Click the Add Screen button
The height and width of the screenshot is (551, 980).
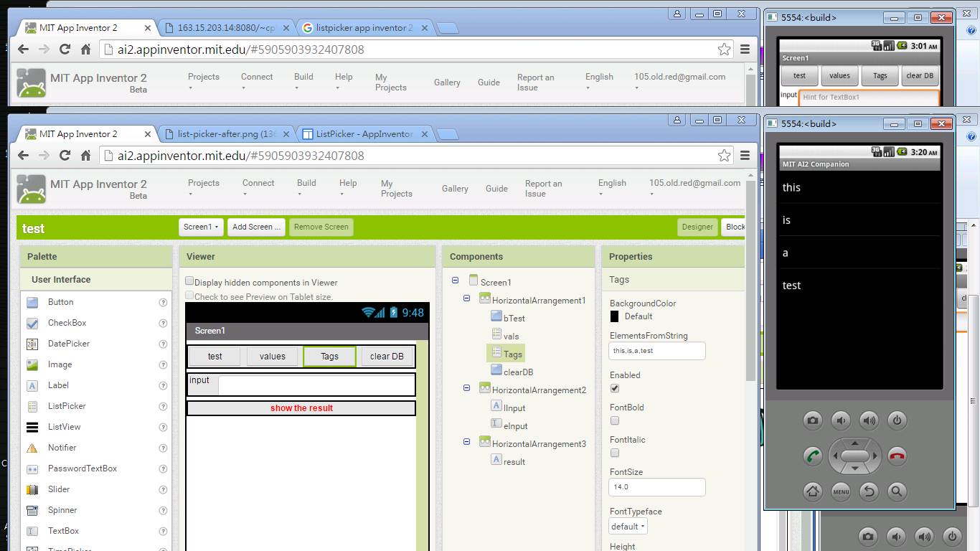[256, 227]
